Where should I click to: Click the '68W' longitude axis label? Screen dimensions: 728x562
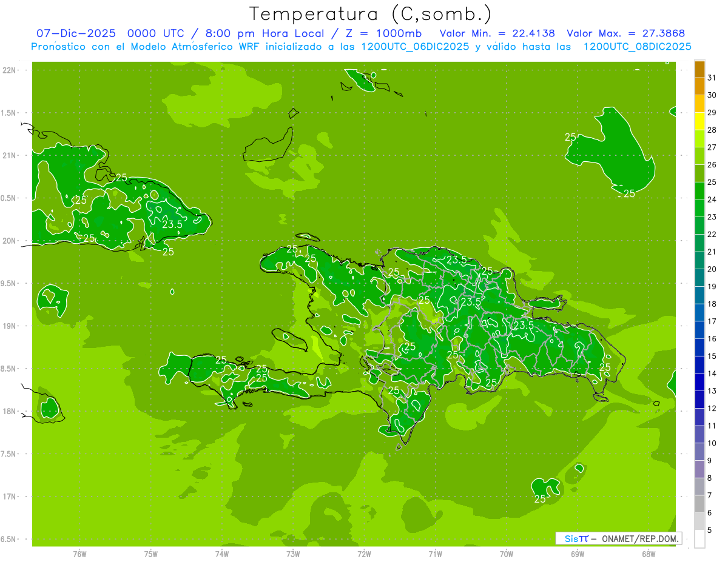(x=649, y=554)
